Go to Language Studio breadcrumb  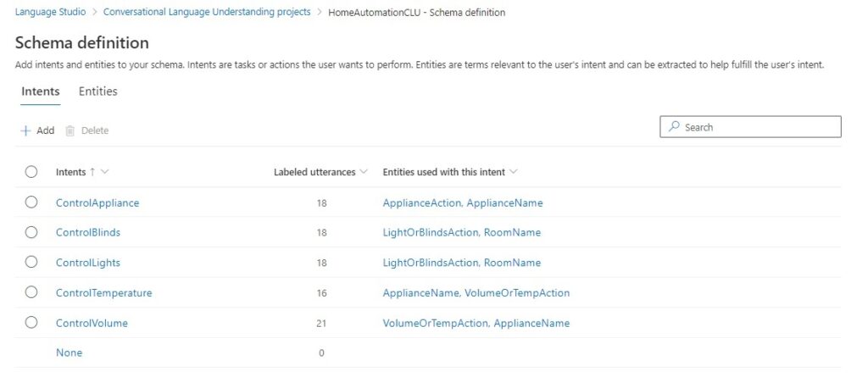click(50, 13)
